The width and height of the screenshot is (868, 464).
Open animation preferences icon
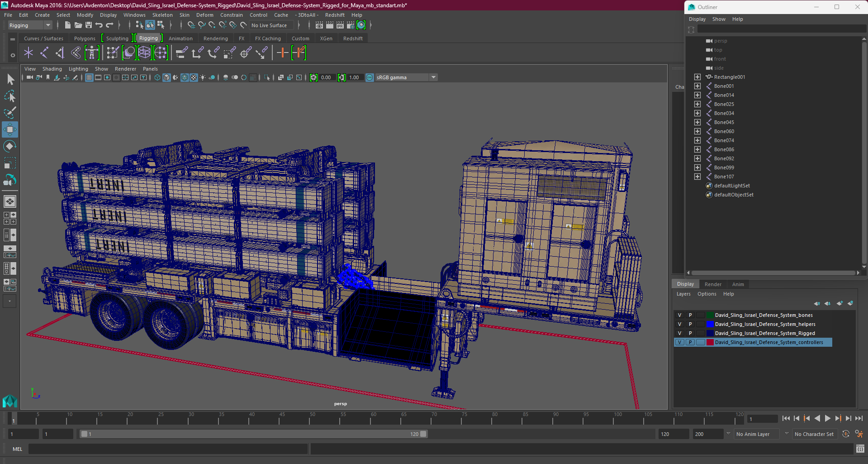(x=859, y=434)
